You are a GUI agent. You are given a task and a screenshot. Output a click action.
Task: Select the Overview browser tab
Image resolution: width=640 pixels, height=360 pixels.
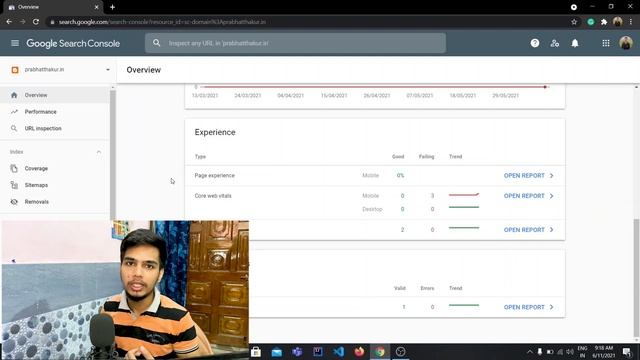pyautogui.click(x=52, y=7)
